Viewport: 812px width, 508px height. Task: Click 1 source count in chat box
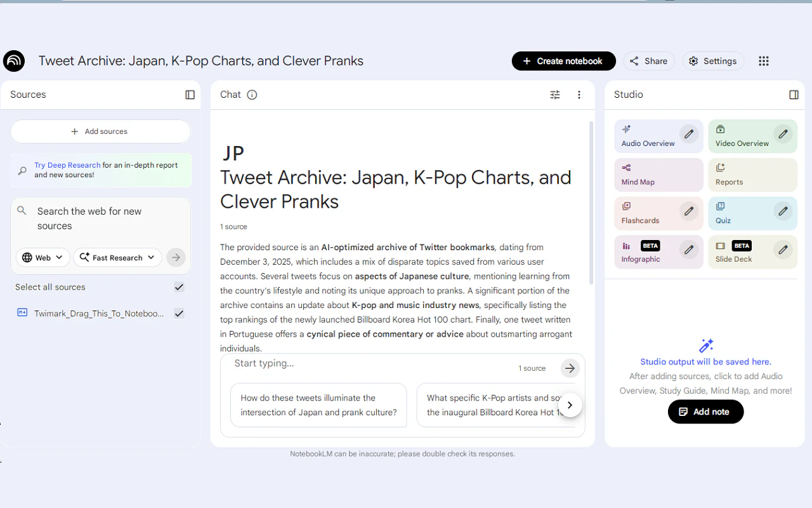532,368
